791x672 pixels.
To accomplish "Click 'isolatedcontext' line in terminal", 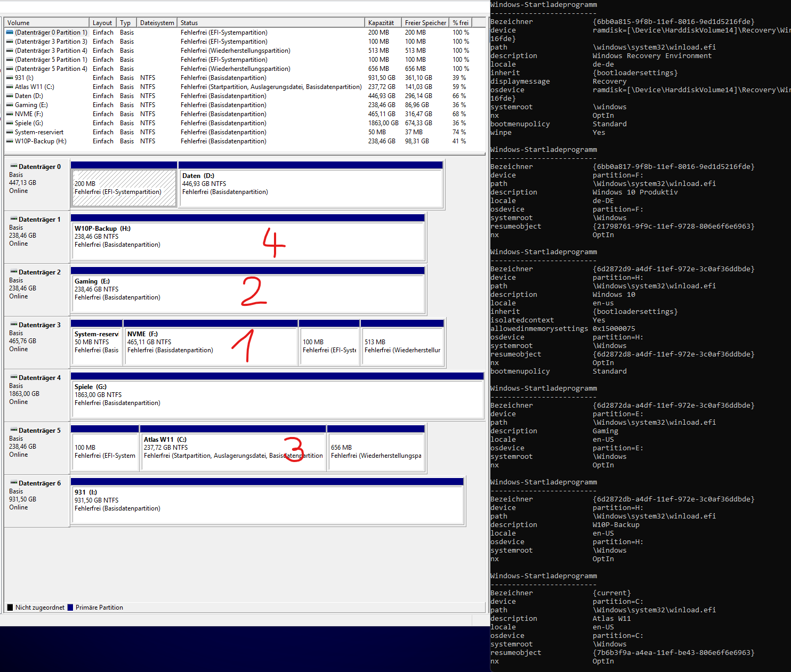I will (x=547, y=320).
